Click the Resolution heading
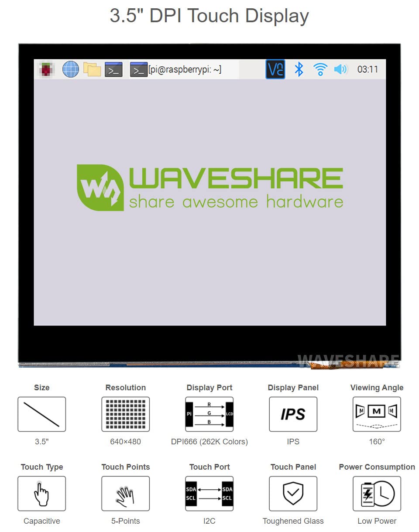Image resolution: width=419 pixels, height=532 pixels. (x=126, y=388)
